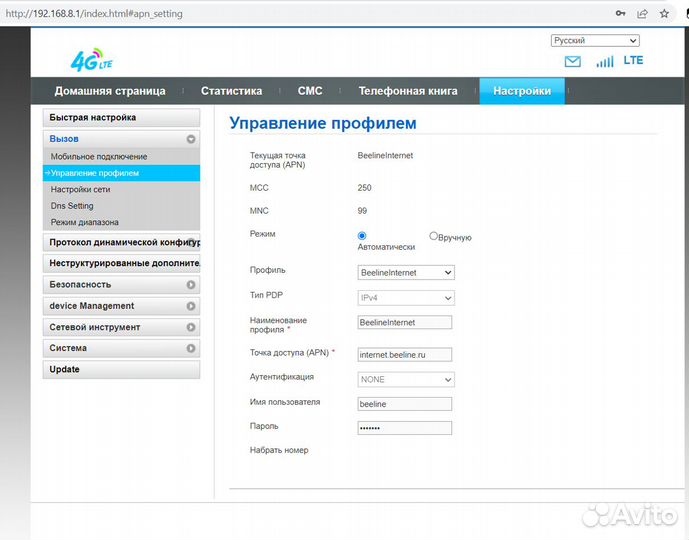Open Настройки сети in the sidebar
This screenshot has height=540, width=689.
point(81,189)
